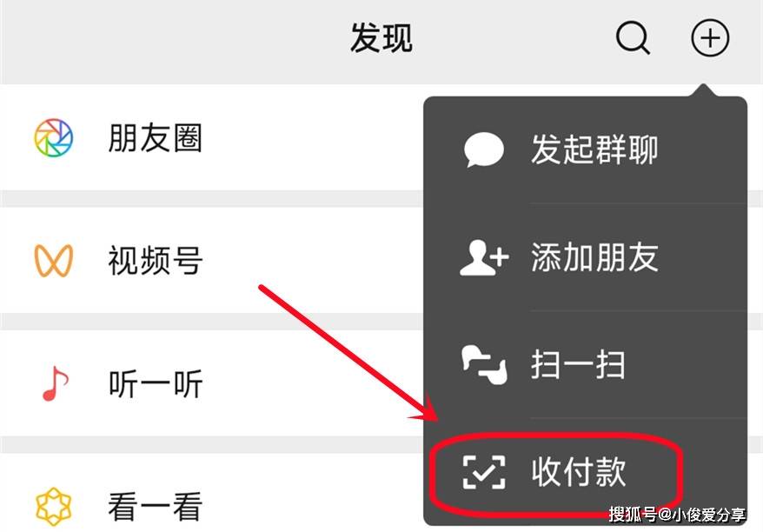Tap the search magnifier icon

(633, 38)
